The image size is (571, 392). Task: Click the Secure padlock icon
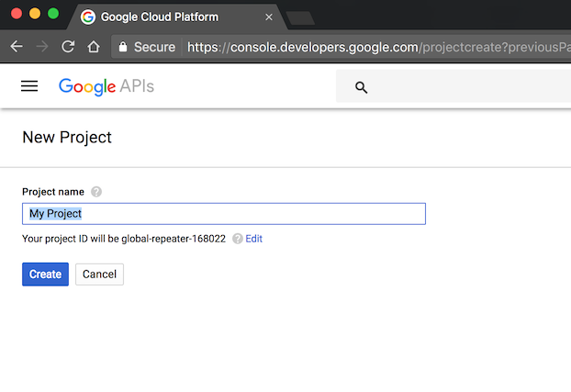[121, 47]
